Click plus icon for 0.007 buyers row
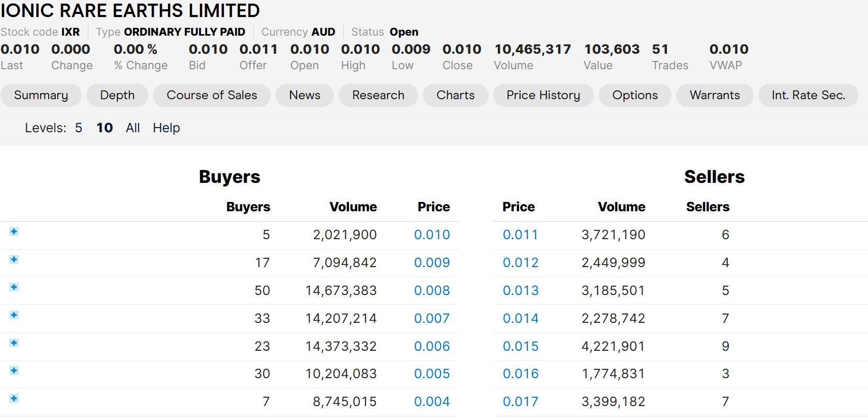The height and width of the screenshot is (420, 868). [14, 315]
